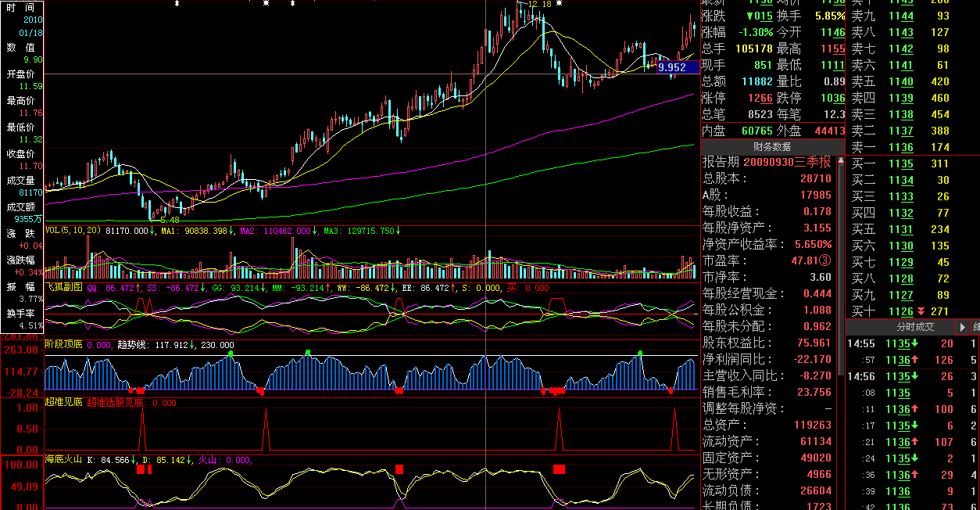The width and height of the screenshot is (980, 510).
Task: Select the 换手 value 5.85%
Action: [x=829, y=16]
